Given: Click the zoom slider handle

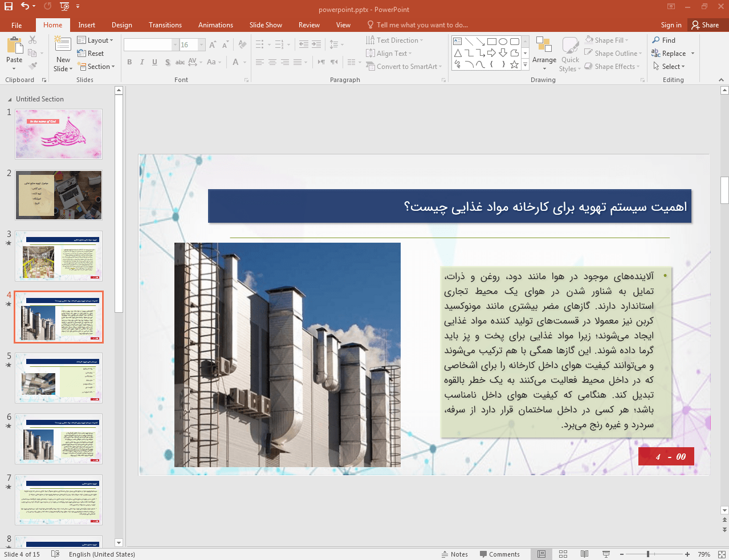Looking at the screenshot, I should point(648,554).
